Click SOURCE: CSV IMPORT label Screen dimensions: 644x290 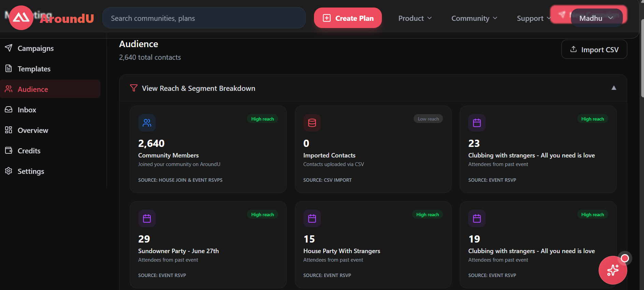[327, 180]
